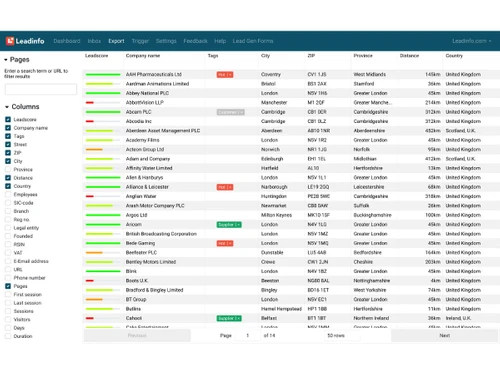Open the Dashboard menu item
Viewport: 500px width, 375px height.
point(67,41)
